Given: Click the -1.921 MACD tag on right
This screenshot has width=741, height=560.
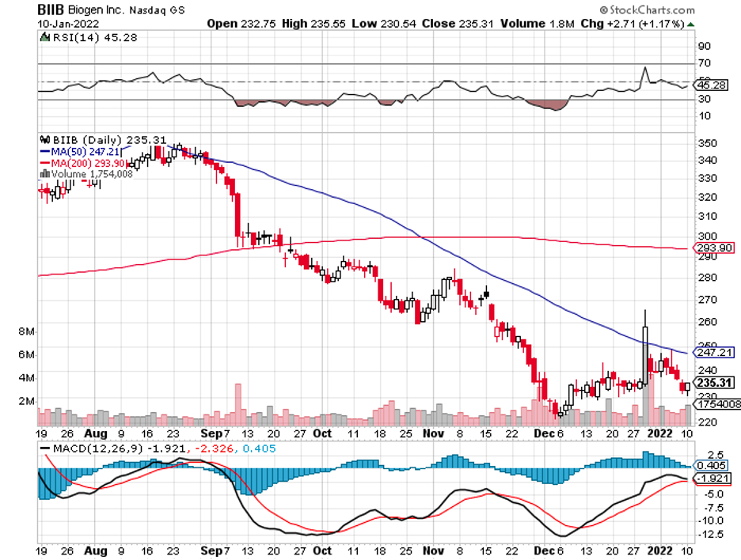Looking at the screenshot, I should tap(712, 479).
